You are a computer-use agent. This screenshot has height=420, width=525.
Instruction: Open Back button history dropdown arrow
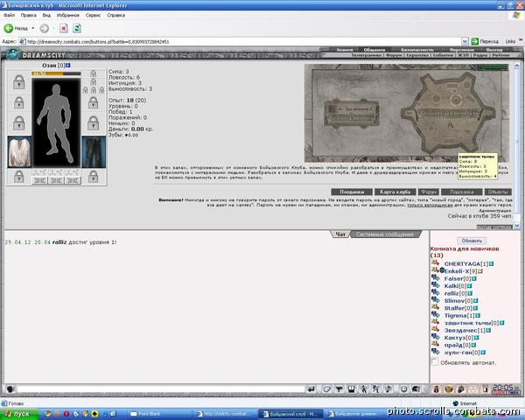click(x=33, y=29)
